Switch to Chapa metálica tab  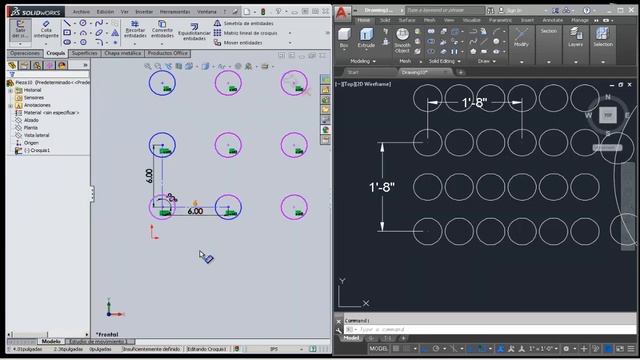pos(123,53)
